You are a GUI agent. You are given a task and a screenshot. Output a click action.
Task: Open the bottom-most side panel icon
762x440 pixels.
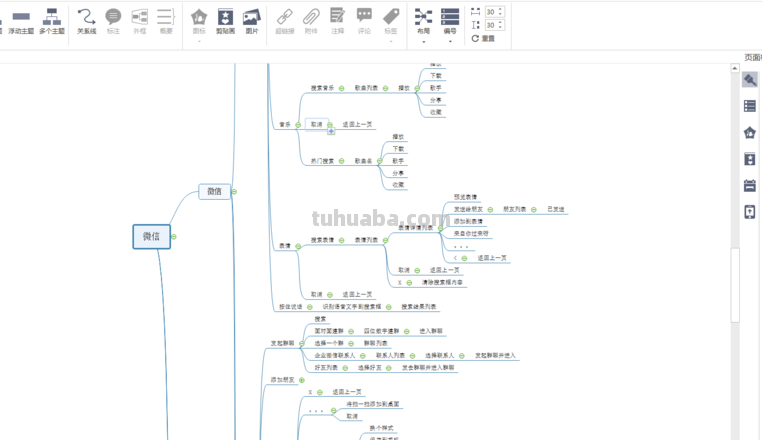click(750, 211)
